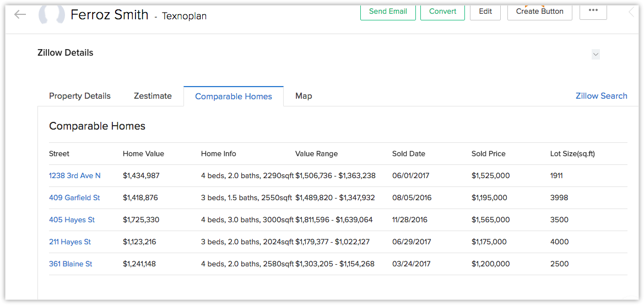Click the value range $1,489,820 - $1,347,932
Viewport: 644px width, 305px height.
click(x=335, y=197)
